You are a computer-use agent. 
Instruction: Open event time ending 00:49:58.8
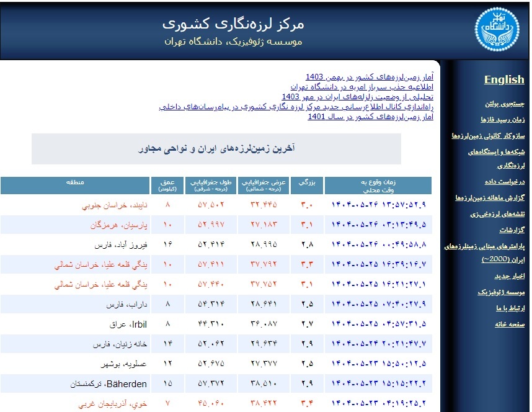pos(378,244)
